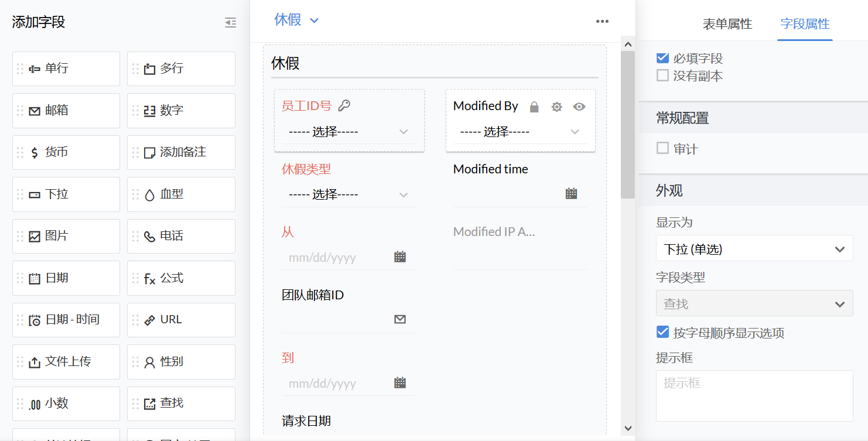Open Modified By gear settings

pyautogui.click(x=556, y=107)
